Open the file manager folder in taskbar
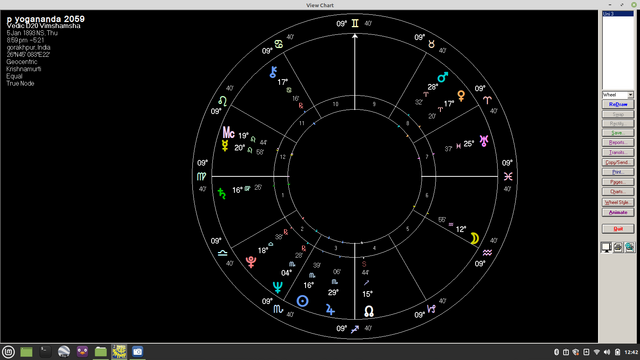The image size is (640, 360). [101, 351]
